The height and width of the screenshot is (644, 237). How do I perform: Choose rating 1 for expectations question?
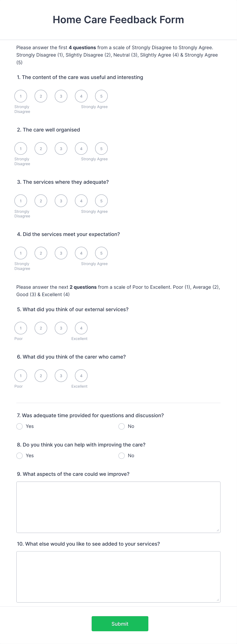21,253
